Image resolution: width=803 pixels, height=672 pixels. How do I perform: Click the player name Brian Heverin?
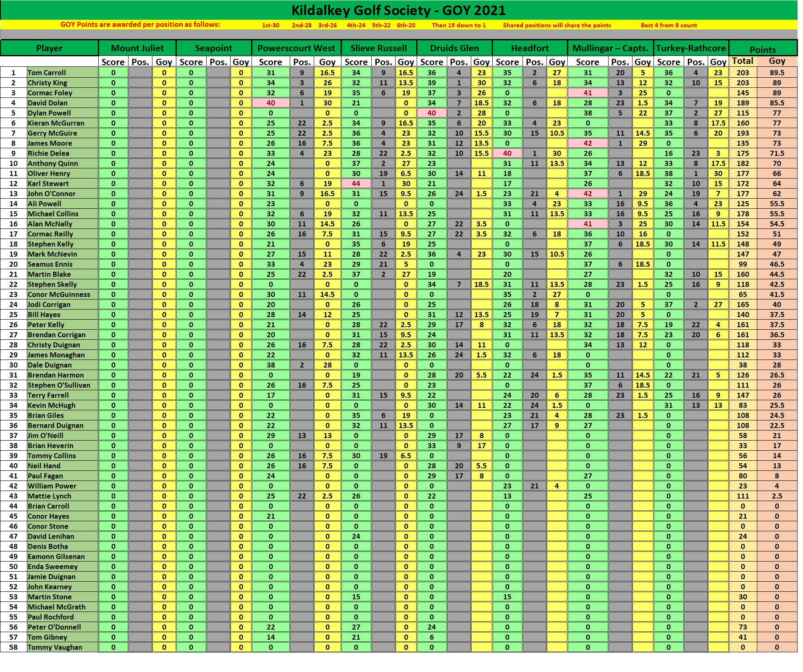(x=50, y=446)
